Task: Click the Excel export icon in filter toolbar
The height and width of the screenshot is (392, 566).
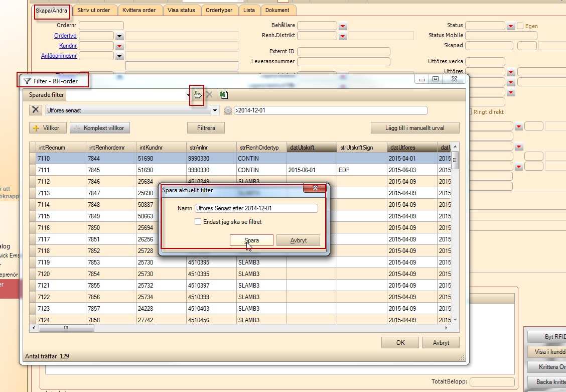Action: pyautogui.click(x=224, y=94)
